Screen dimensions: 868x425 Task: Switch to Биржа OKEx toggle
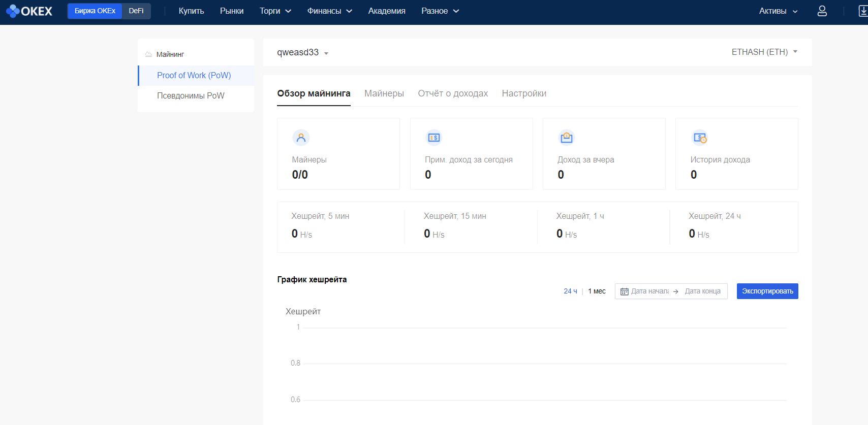[x=95, y=11]
